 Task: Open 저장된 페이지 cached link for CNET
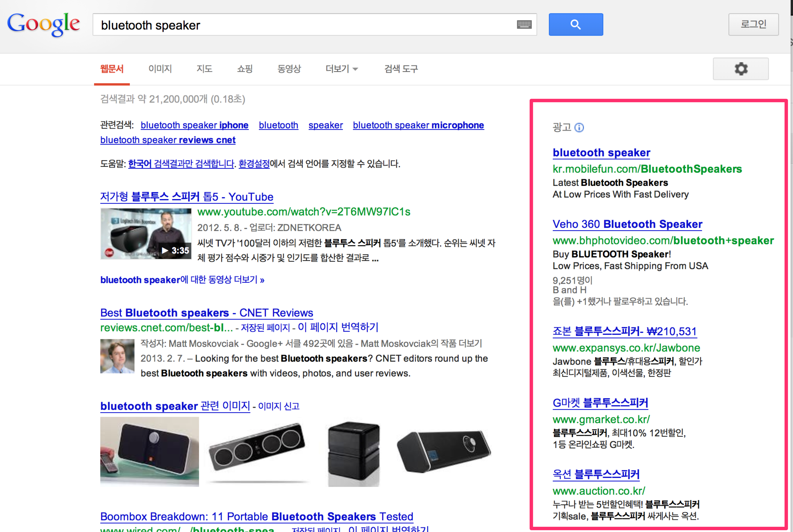coord(265,328)
